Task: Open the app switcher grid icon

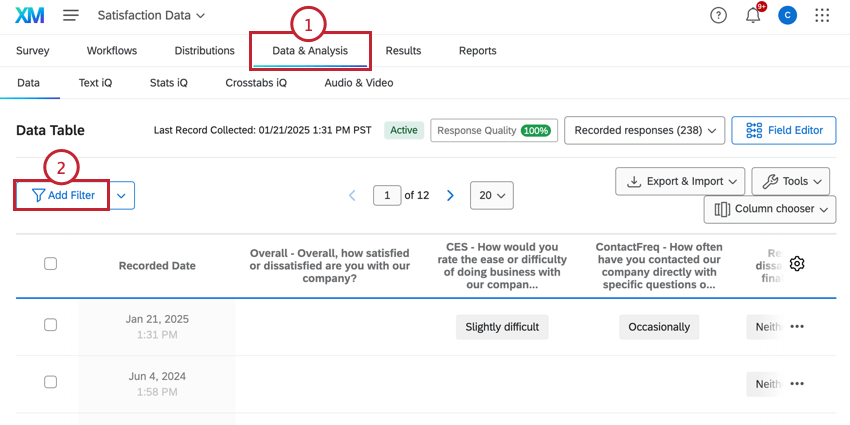Action: (822, 16)
